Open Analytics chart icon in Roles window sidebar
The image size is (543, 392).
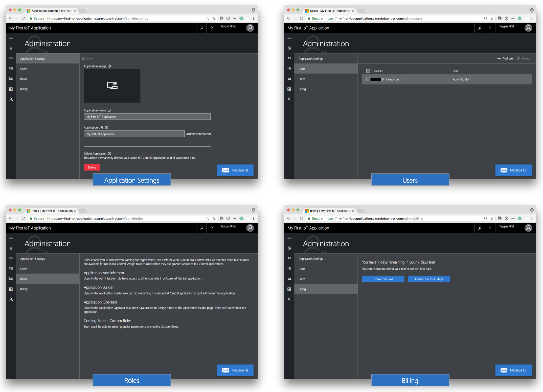click(x=11, y=279)
